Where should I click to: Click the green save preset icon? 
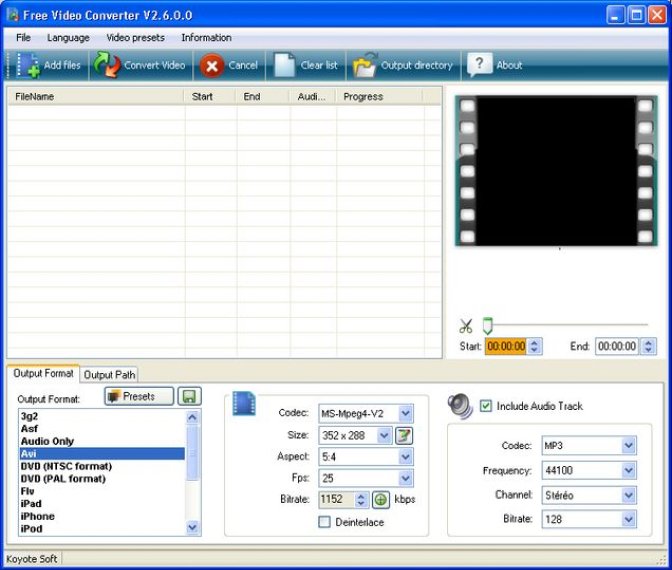[189, 396]
